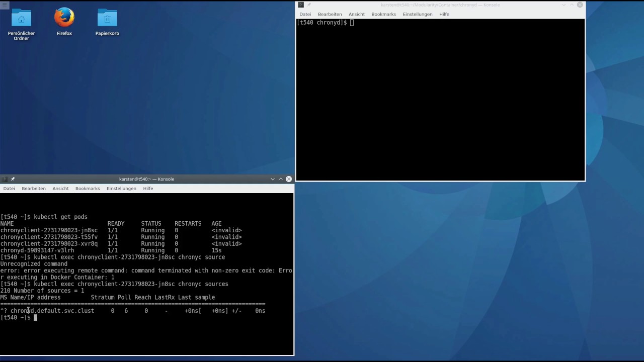Click pod name 'chronyclient-2731798023-xvr8q'
The image size is (644, 362).
(49, 243)
